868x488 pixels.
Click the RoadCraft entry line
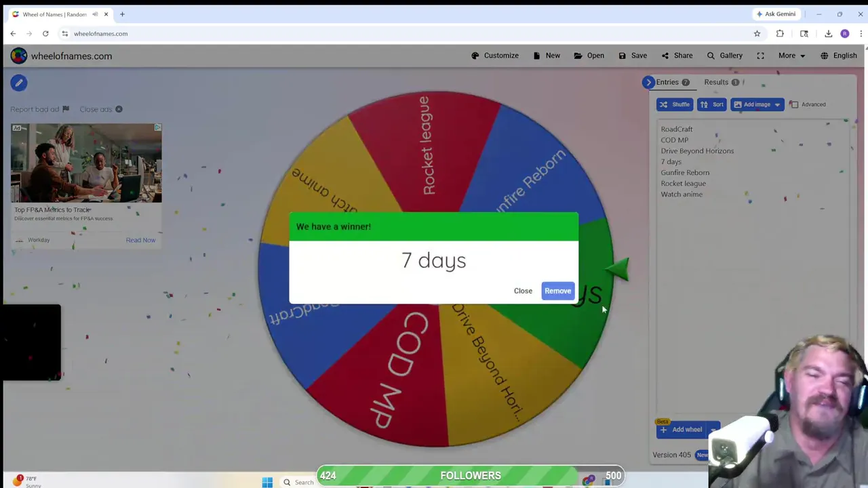[x=677, y=129]
